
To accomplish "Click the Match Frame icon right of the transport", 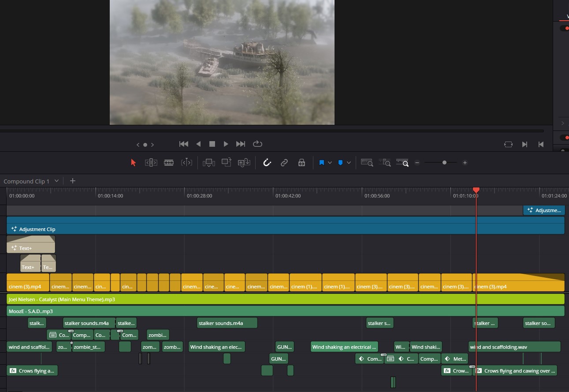I will point(508,144).
